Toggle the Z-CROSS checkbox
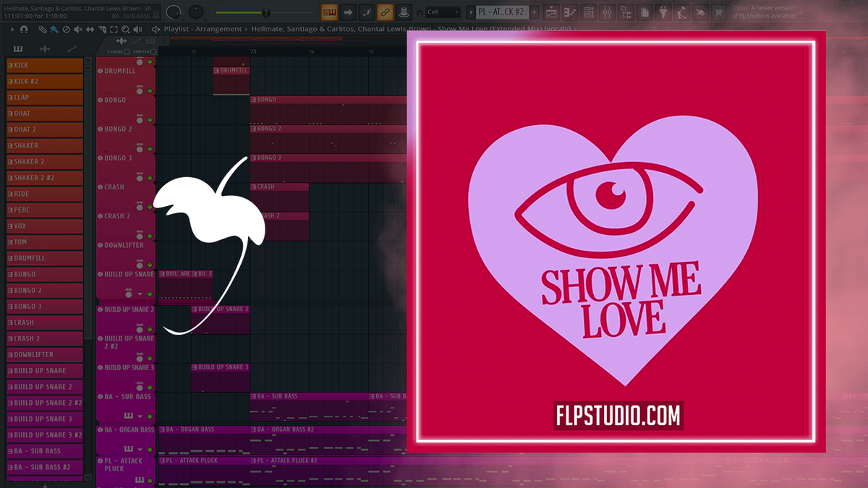This screenshot has width=868, height=488. point(127,51)
